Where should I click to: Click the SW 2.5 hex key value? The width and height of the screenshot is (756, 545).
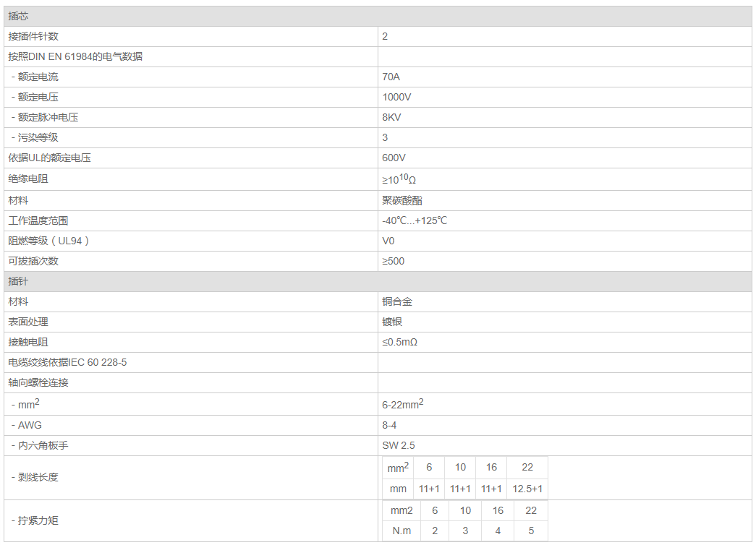click(399, 446)
